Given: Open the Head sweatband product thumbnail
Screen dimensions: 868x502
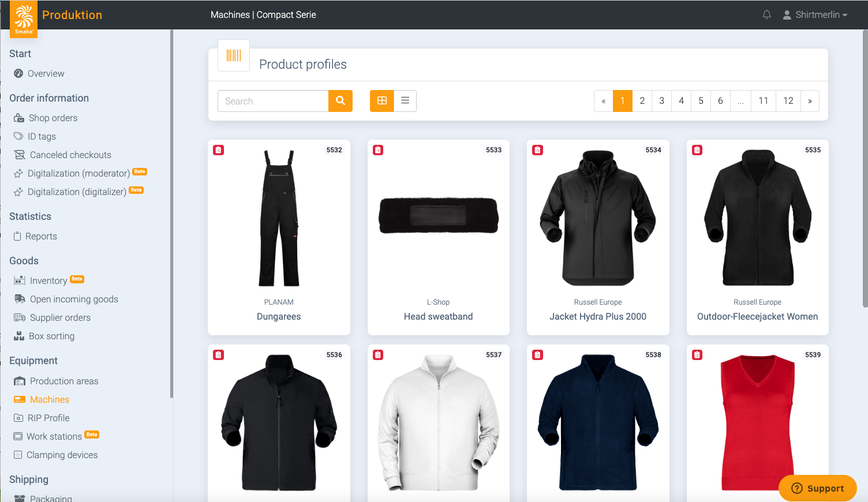Looking at the screenshot, I should point(439,215).
